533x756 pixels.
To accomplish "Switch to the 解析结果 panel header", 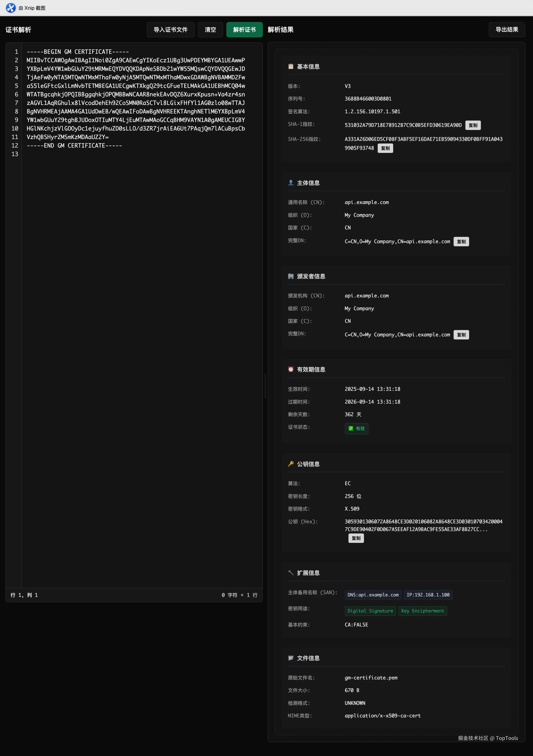I will [281, 30].
